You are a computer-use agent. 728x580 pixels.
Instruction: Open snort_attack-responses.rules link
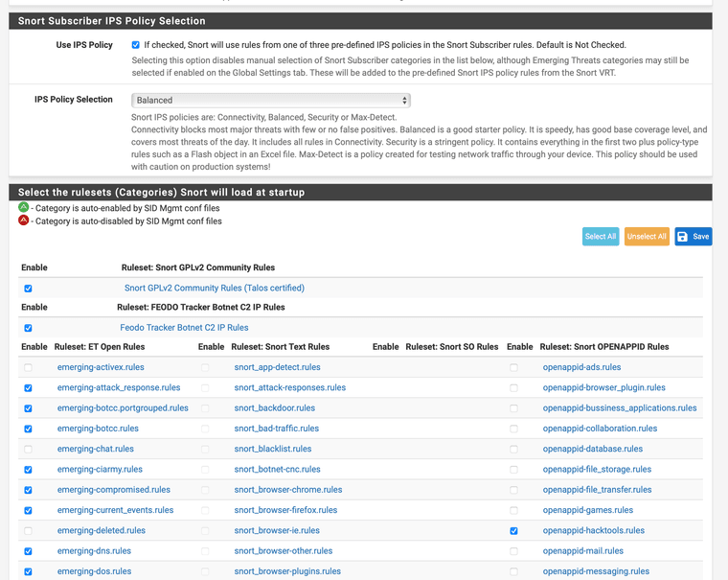[x=290, y=387]
